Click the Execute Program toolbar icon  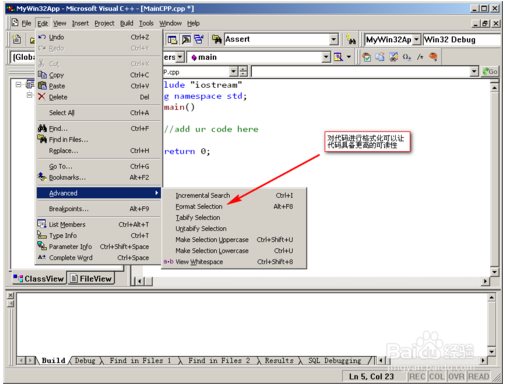(x=407, y=57)
